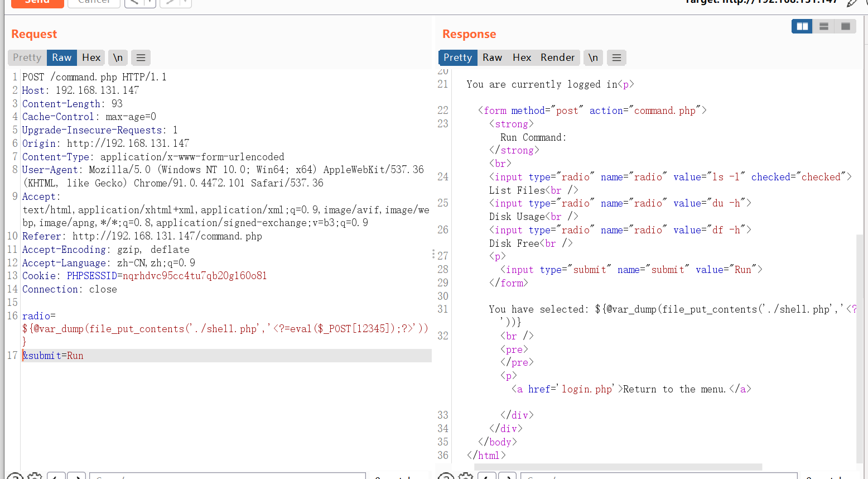Select side-by-side split layout icon

(802, 26)
